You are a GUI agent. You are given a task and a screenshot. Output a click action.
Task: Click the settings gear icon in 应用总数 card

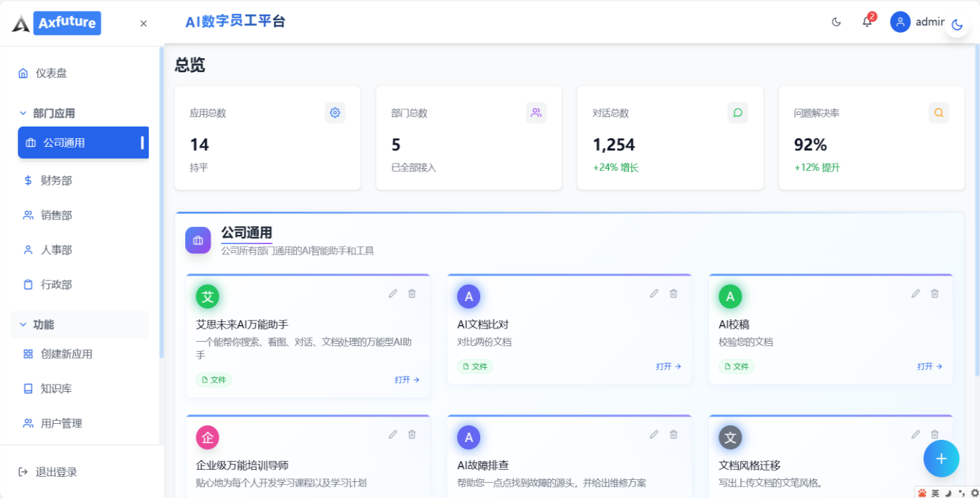335,113
